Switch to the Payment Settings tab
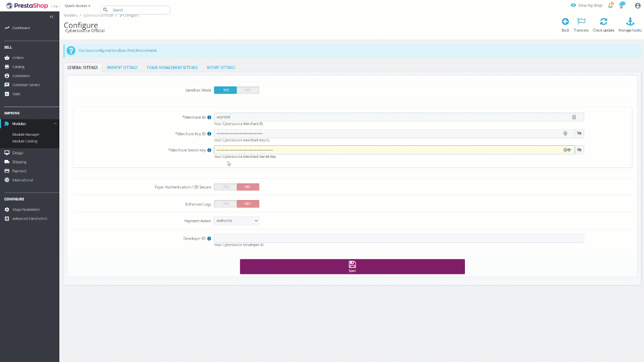 122,68
